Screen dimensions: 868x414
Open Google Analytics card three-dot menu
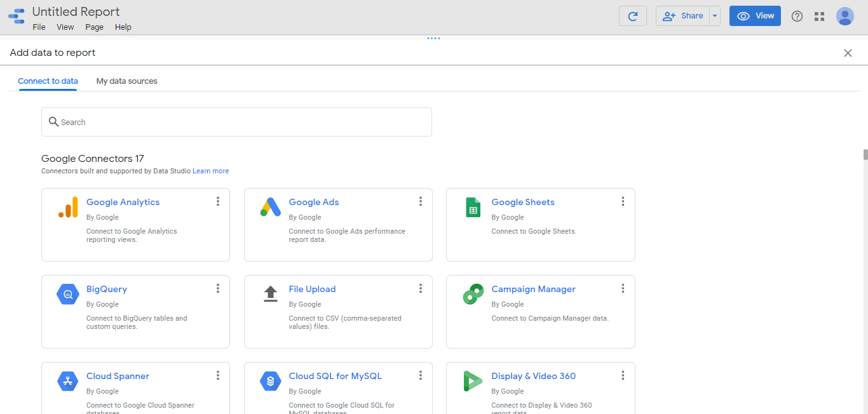coord(218,201)
